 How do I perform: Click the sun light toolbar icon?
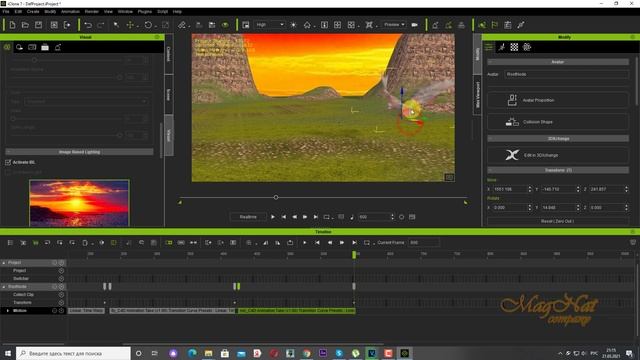293,25
